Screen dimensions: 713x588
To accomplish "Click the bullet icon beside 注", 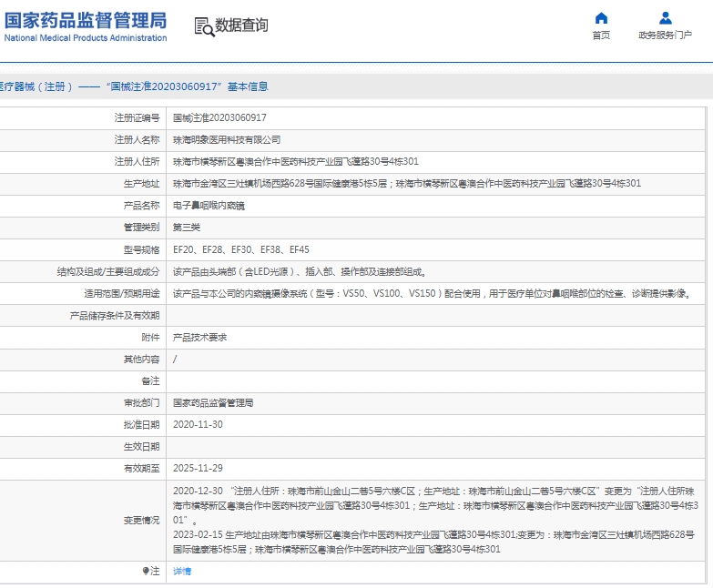I will (x=146, y=571).
